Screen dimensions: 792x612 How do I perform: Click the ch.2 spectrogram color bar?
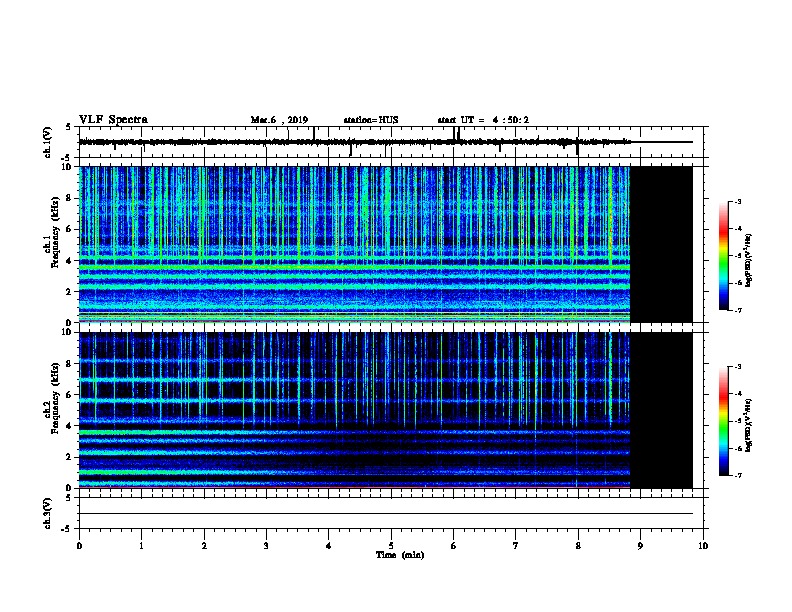[x=724, y=421]
